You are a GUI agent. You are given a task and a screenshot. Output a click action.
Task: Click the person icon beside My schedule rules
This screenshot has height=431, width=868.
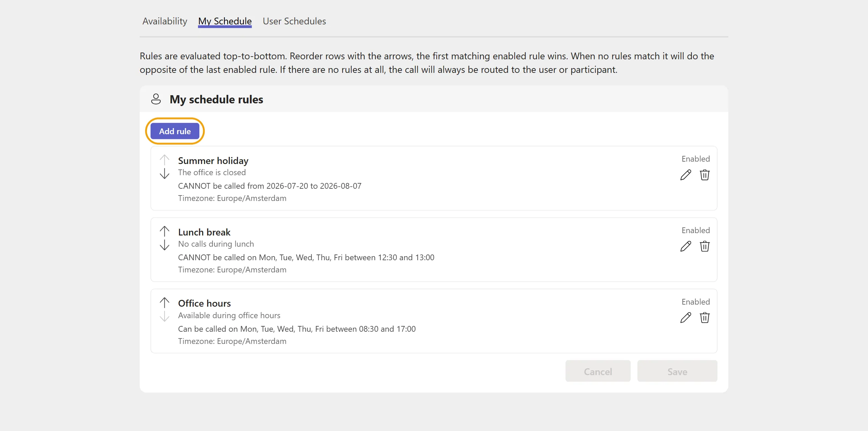pos(156,99)
